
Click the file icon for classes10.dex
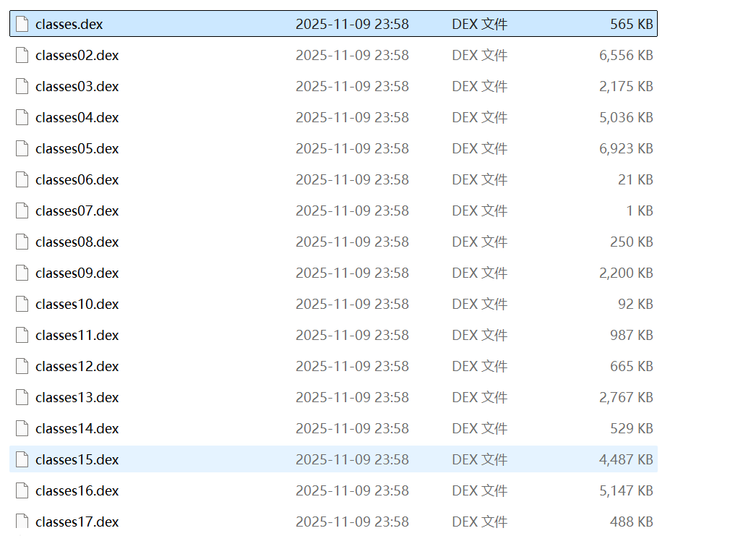click(22, 304)
